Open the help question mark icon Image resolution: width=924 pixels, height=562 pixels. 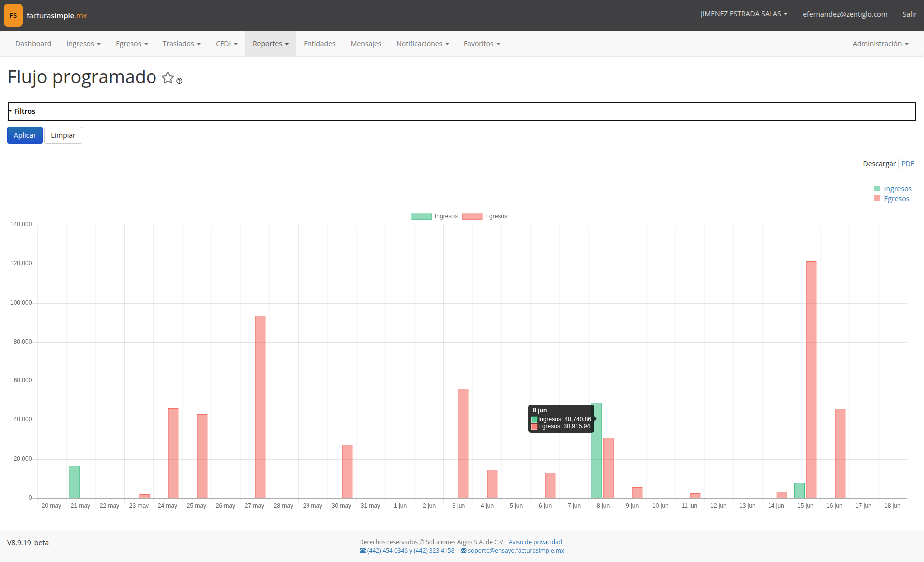click(179, 81)
